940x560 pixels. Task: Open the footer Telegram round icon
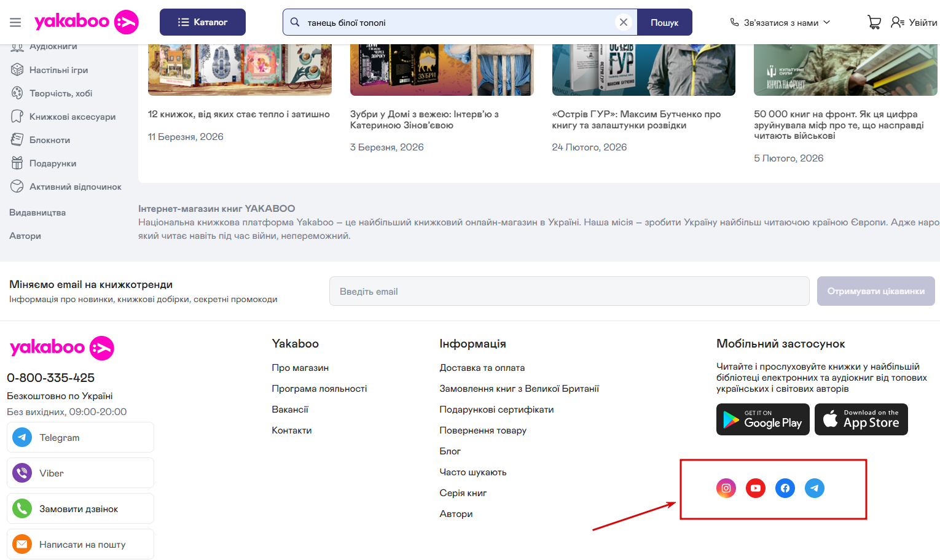click(x=815, y=488)
